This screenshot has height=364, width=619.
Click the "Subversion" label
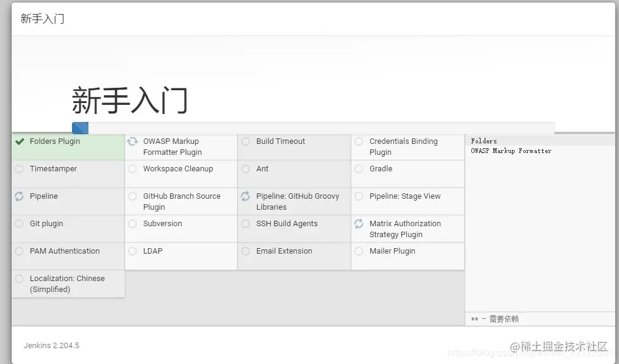pyautogui.click(x=163, y=224)
